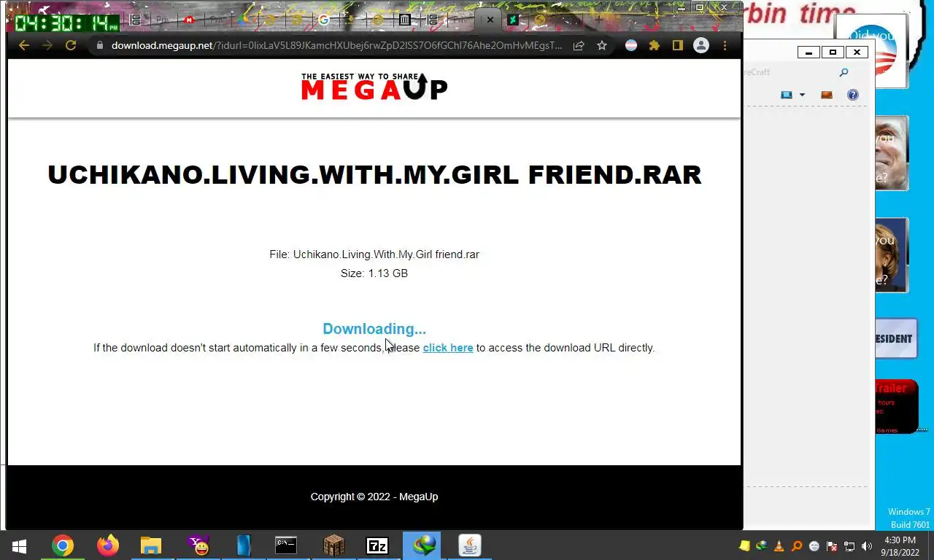The image size is (934, 560).
Task: Switch to the Google Drive tab
Action: 243,20
